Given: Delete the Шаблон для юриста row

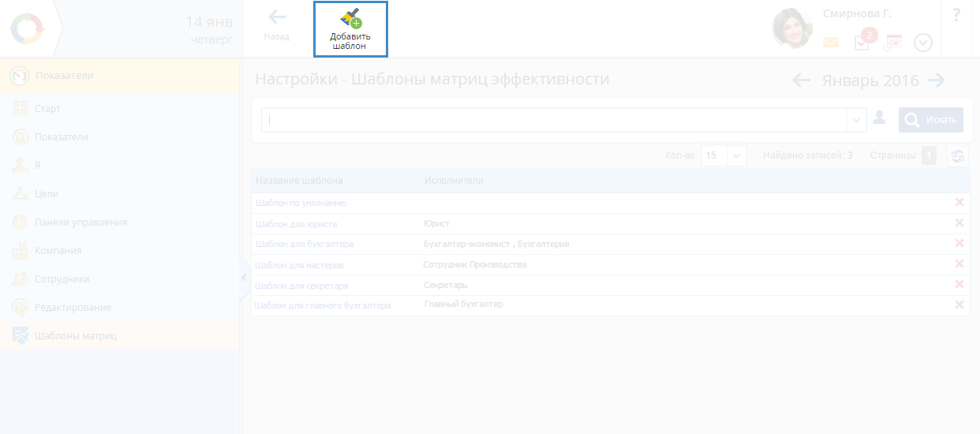Looking at the screenshot, I should pos(959,223).
